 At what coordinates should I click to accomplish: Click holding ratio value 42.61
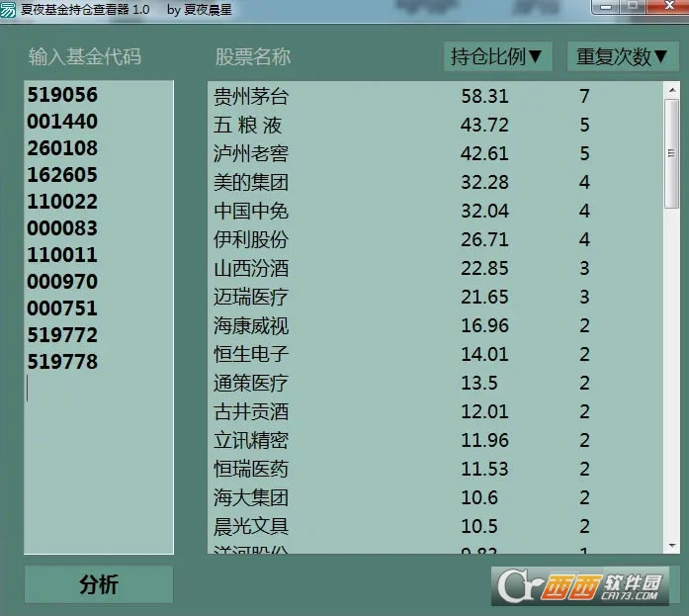pyautogui.click(x=484, y=154)
